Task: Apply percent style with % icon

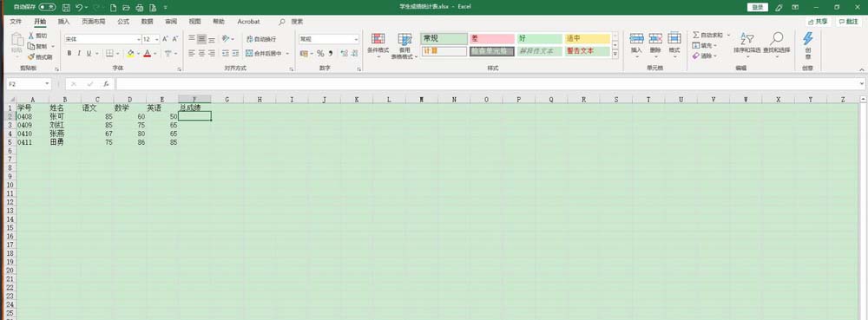Action: (x=320, y=54)
